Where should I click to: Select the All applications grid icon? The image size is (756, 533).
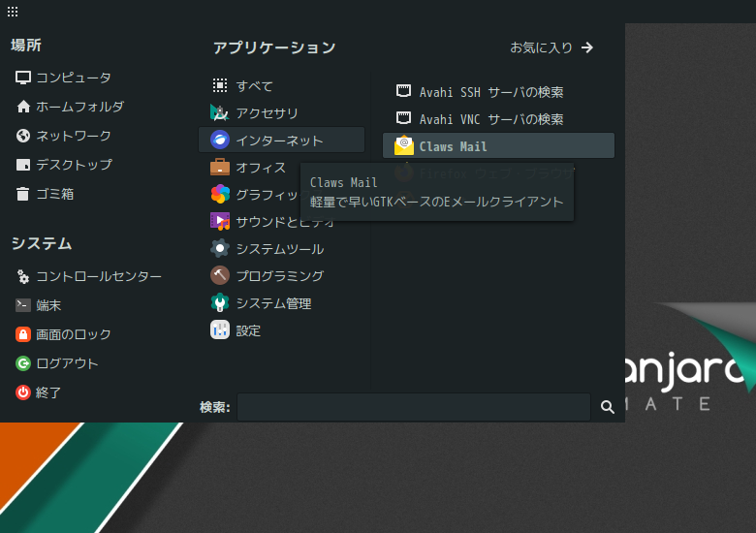(x=220, y=86)
